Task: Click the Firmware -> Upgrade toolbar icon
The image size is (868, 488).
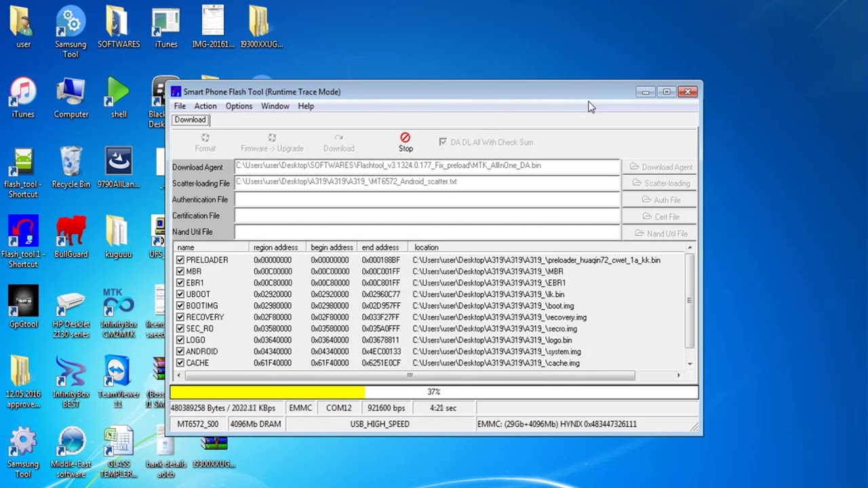Action: tap(271, 138)
